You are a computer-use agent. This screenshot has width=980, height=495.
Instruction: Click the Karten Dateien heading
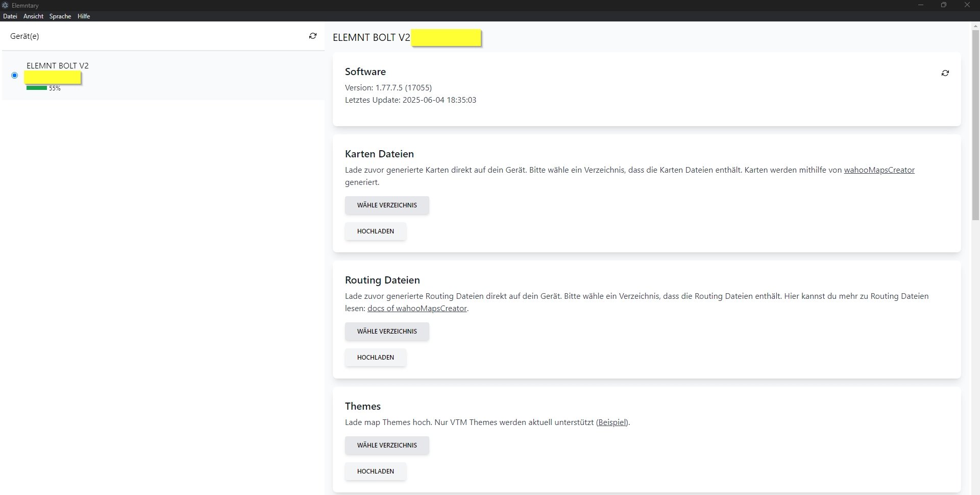click(x=379, y=154)
